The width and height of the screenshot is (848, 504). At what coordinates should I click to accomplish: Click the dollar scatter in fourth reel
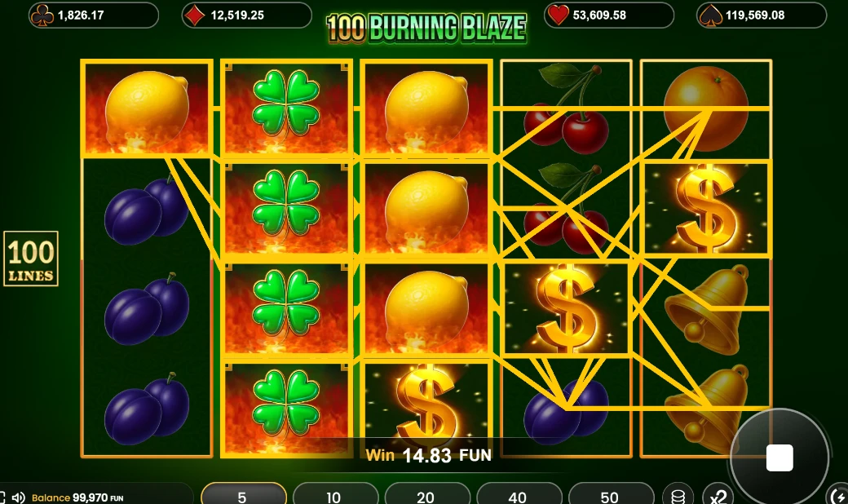click(x=566, y=307)
